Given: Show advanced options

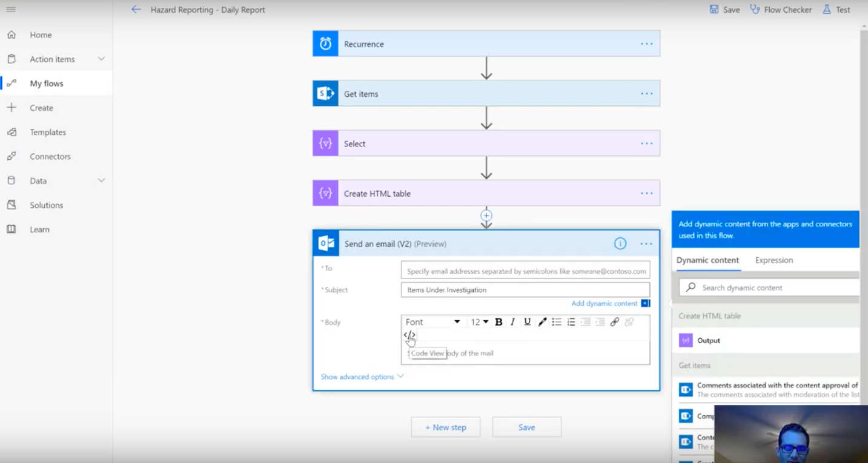Looking at the screenshot, I should click(x=362, y=376).
